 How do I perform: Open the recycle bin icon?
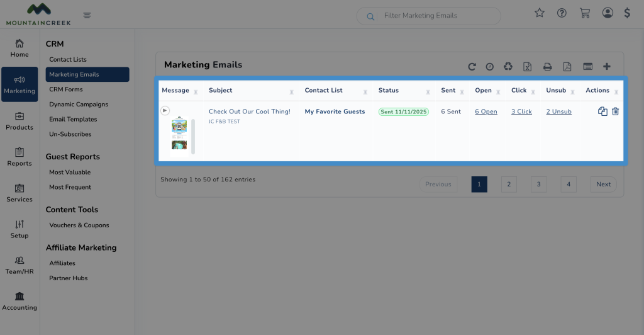point(508,67)
